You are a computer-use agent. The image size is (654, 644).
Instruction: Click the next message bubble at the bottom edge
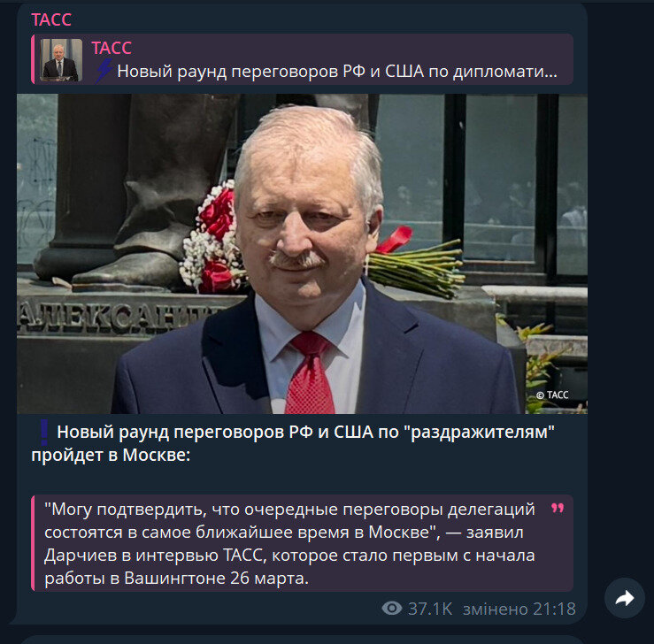pos(302,640)
